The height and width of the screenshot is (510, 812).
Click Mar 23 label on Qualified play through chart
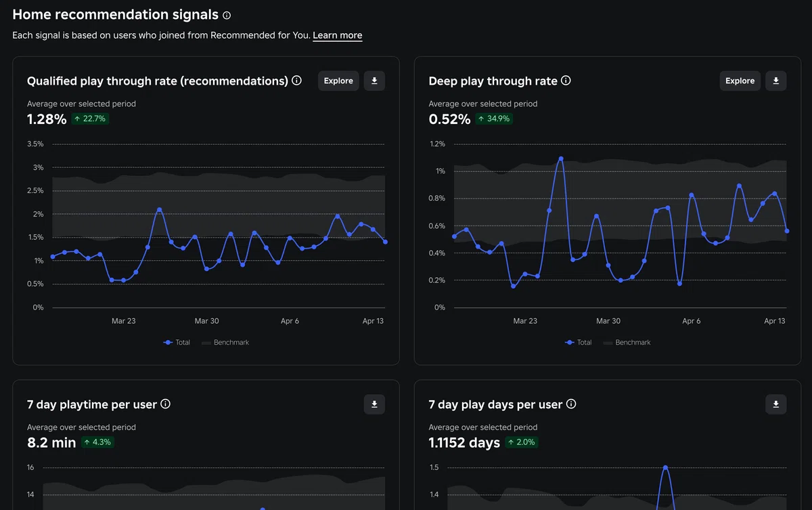[x=124, y=321]
